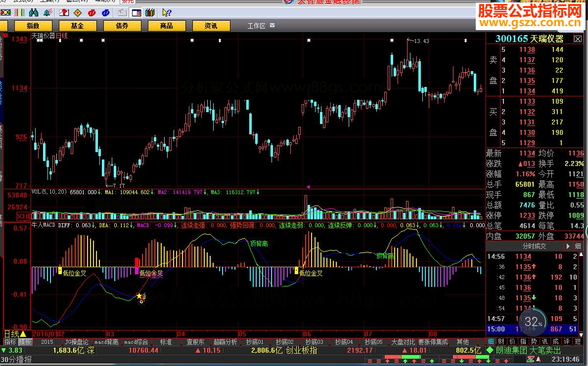Toggle the 模板 template mode tab

[x=25, y=342]
